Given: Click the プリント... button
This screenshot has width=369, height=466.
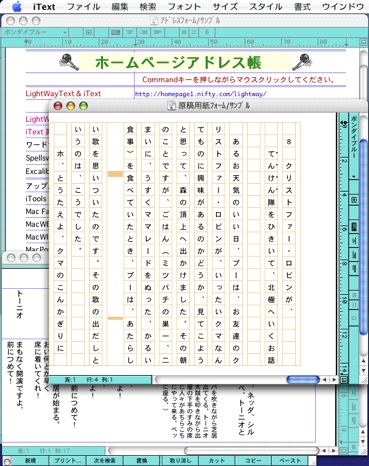Looking at the screenshot, I should 68,461.
